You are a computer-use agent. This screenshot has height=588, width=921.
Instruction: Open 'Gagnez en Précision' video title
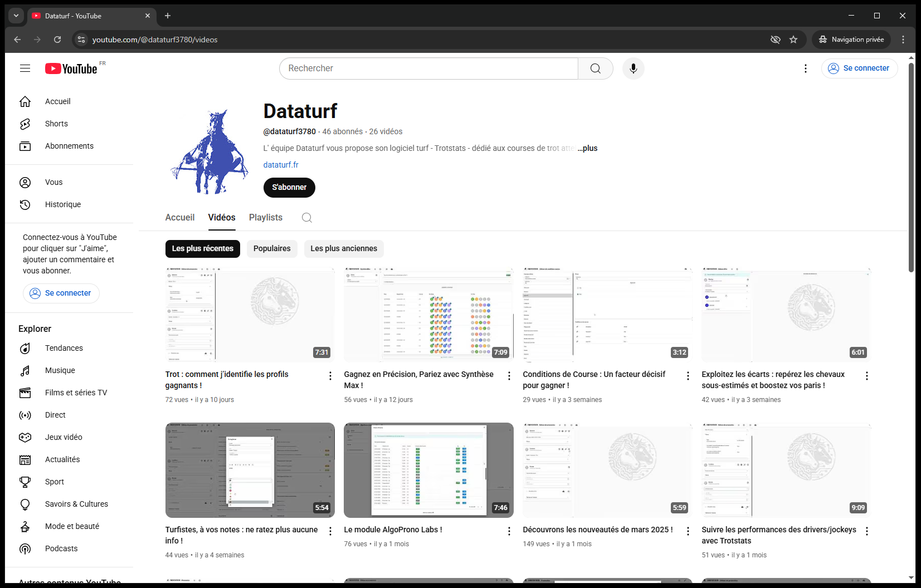tap(419, 380)
